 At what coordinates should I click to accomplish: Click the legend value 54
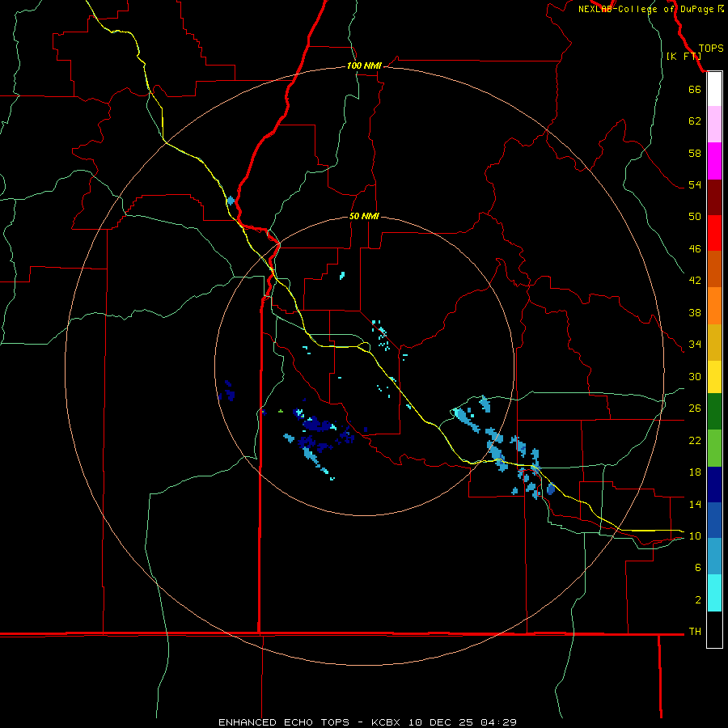click(695, 184)
